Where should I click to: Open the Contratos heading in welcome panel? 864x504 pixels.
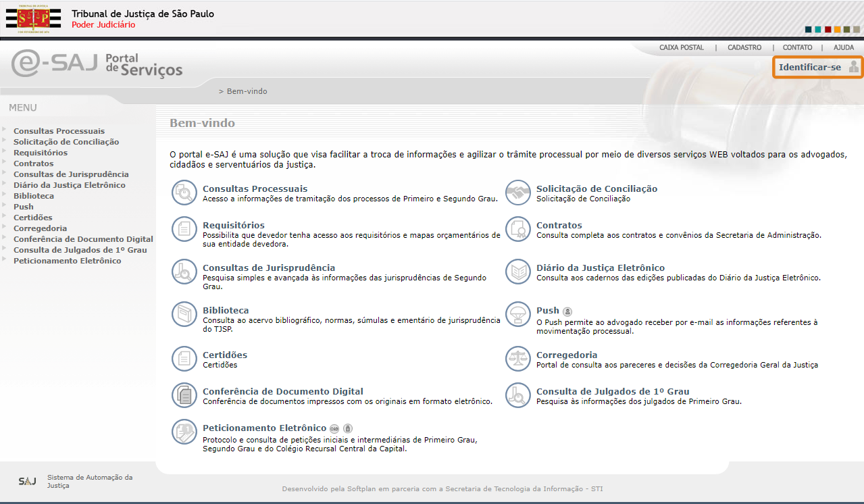click(x=559, y=226)
